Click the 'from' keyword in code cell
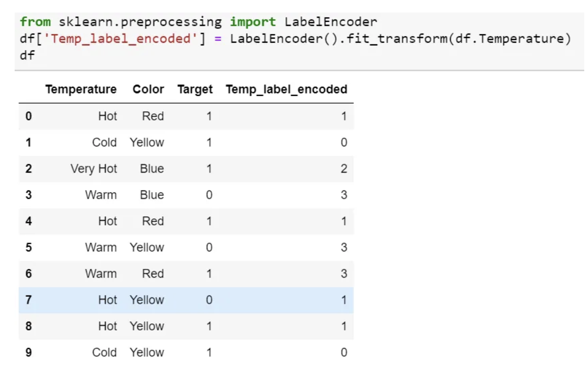Screen dimensions: 588x389 pos(35,22)
